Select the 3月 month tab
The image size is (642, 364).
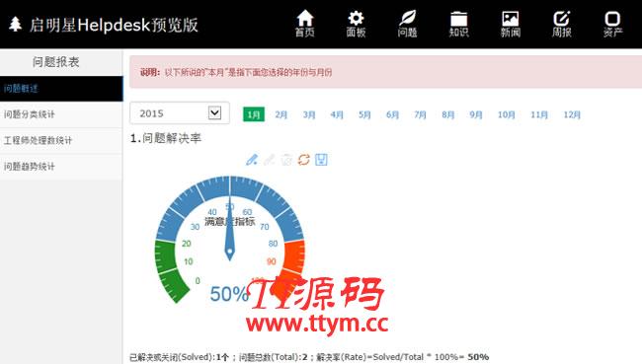[x=309, y=114]
